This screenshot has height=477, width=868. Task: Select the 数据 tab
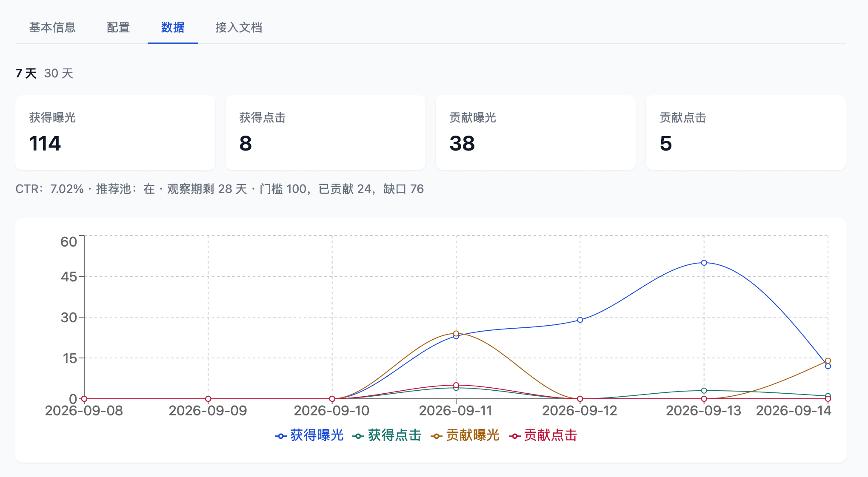173,28
